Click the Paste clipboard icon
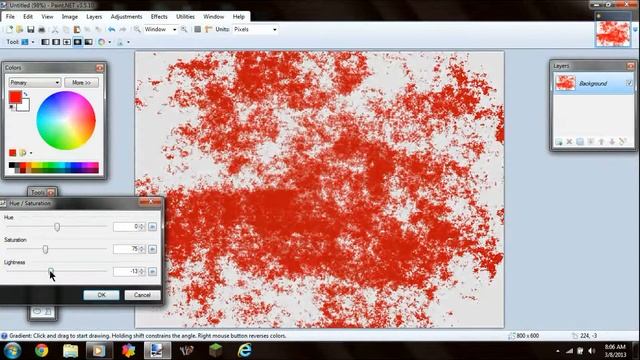Viewport: 640px width, 360px height. click(x=77, y=29)
